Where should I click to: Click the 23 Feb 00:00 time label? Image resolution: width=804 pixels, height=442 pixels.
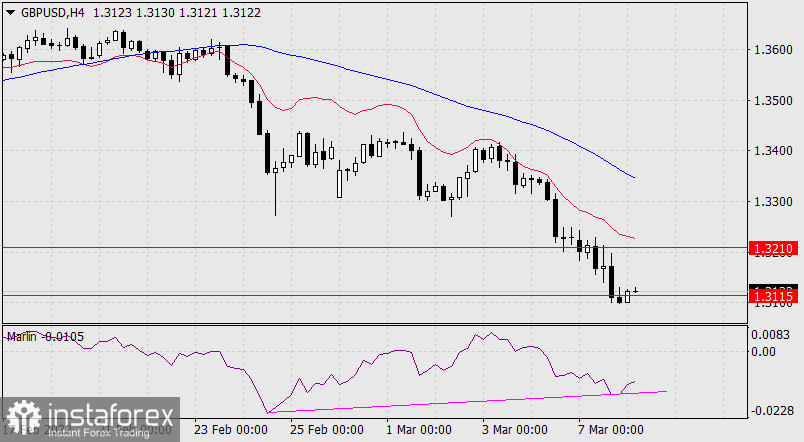(231, 429)
